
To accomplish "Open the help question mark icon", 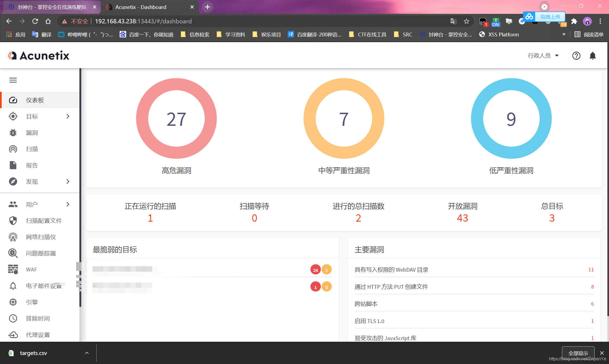I will click(x=576, y=56).
